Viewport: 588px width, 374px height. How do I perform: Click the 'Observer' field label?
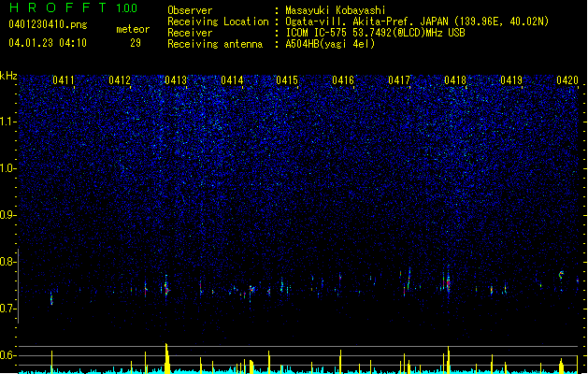tap(190, 10)
